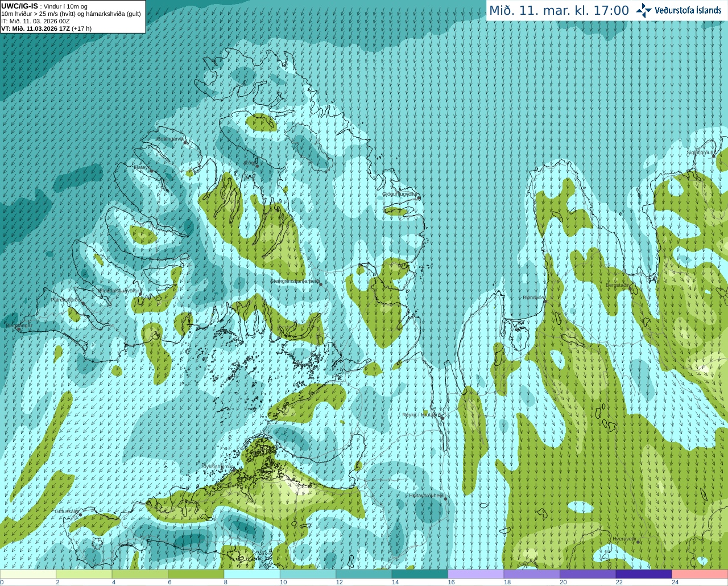Click the Bjargtangar station label

(19, 326)
